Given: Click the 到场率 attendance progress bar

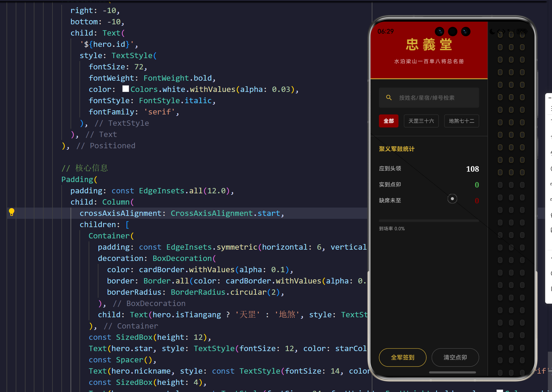Looking at the screenshot, I should tap(429, 221).
